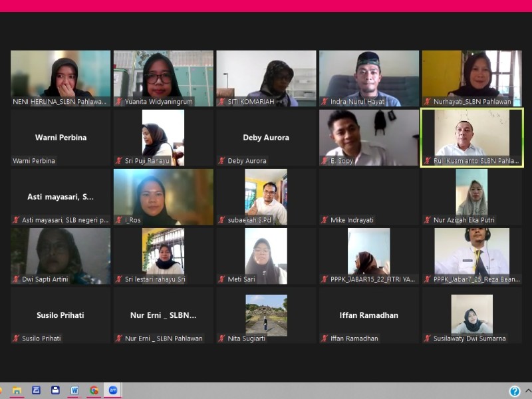
Task: Click the muted mic icon for Deby Aurora
Action: [x=222, y=161]
